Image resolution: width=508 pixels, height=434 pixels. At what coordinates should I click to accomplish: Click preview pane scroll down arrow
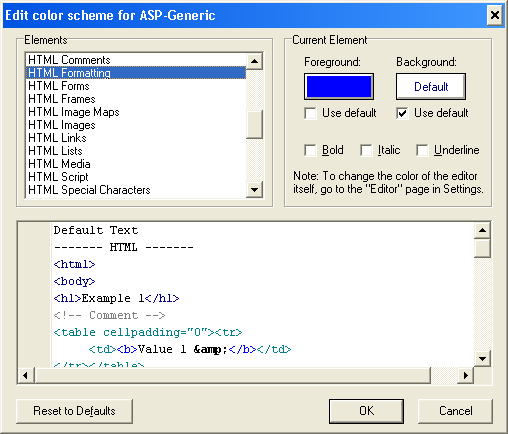[x=482, y=359]
